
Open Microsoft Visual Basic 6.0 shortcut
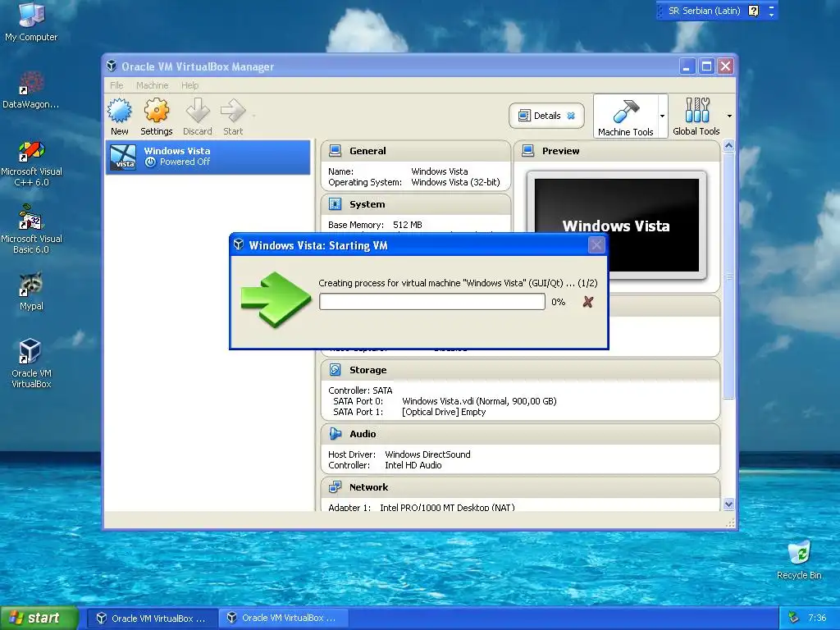(31, 231)
